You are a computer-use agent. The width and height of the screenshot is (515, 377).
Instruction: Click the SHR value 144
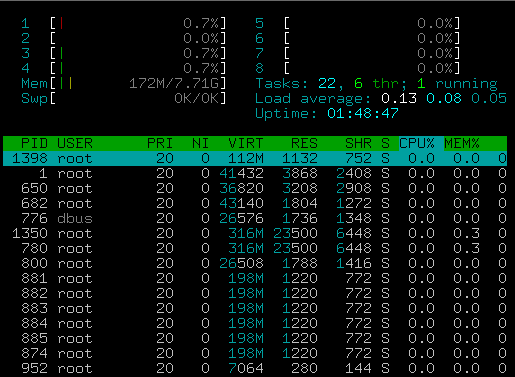(x=358, y=368)
